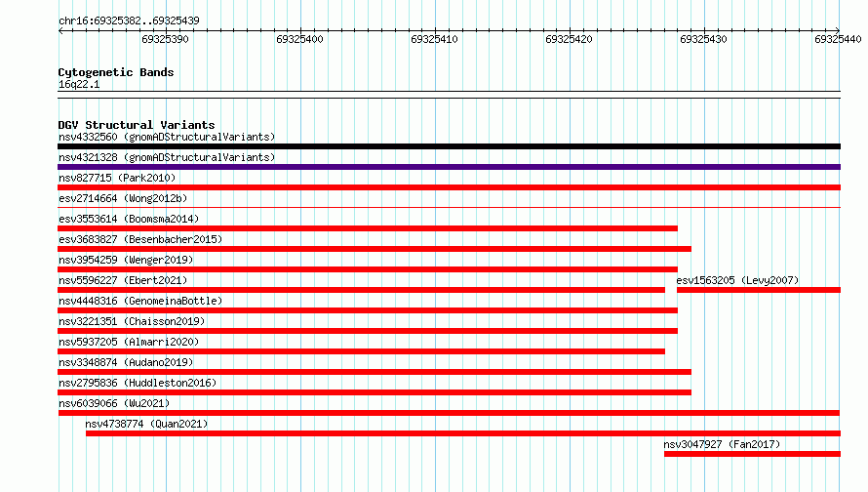Viewport: 868px width, 492px height.
Task: Open the nsv3954259 (Wenger2019) label
Action: point(126,260)
